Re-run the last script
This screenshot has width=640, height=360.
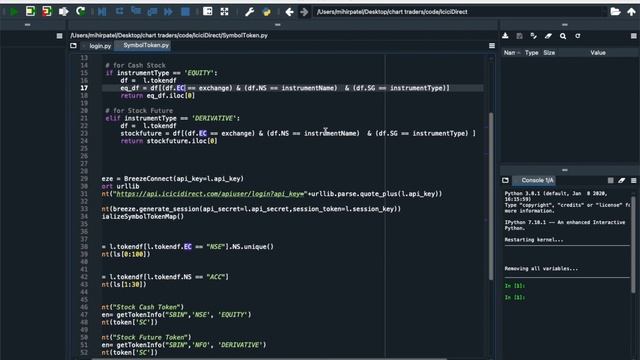pos(80,11)
